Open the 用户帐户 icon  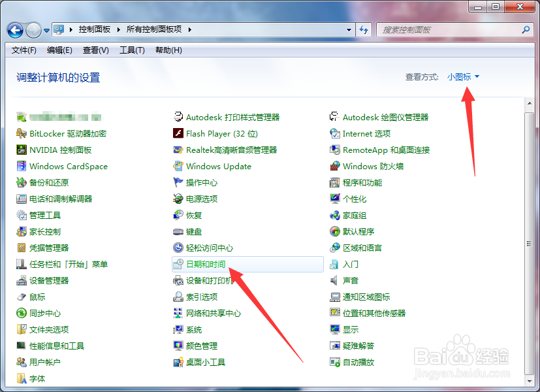click(22, 363)
